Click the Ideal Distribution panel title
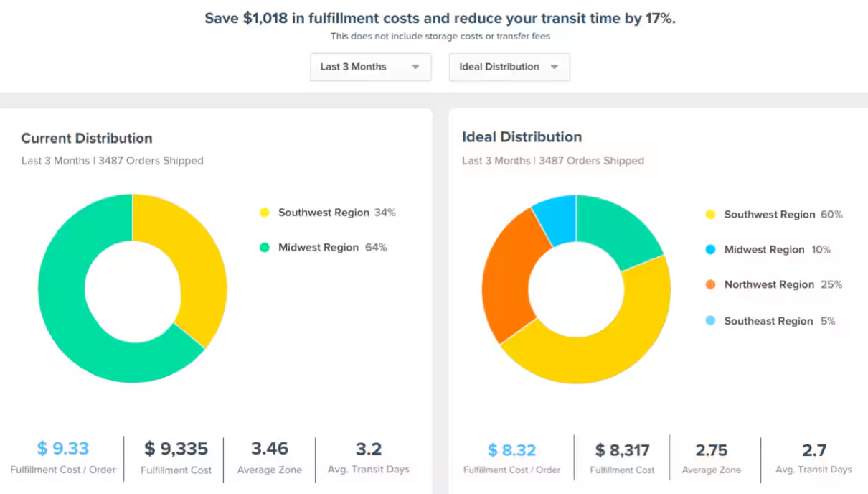This screenshot has width=868, height=494. pyautogui.click(x=522, y=136)
